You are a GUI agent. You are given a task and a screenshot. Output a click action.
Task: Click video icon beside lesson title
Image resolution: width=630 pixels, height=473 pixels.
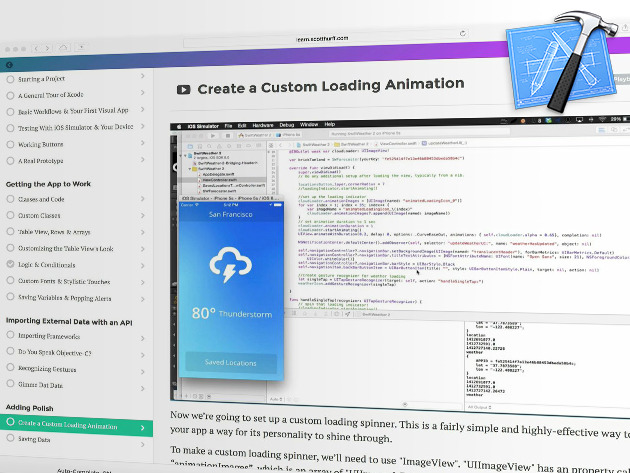(x=184, y=89)
